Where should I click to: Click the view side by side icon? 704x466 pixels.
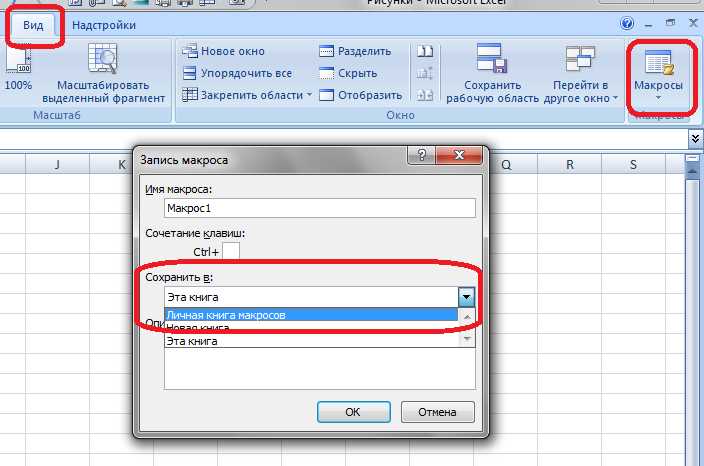(425, 51)
